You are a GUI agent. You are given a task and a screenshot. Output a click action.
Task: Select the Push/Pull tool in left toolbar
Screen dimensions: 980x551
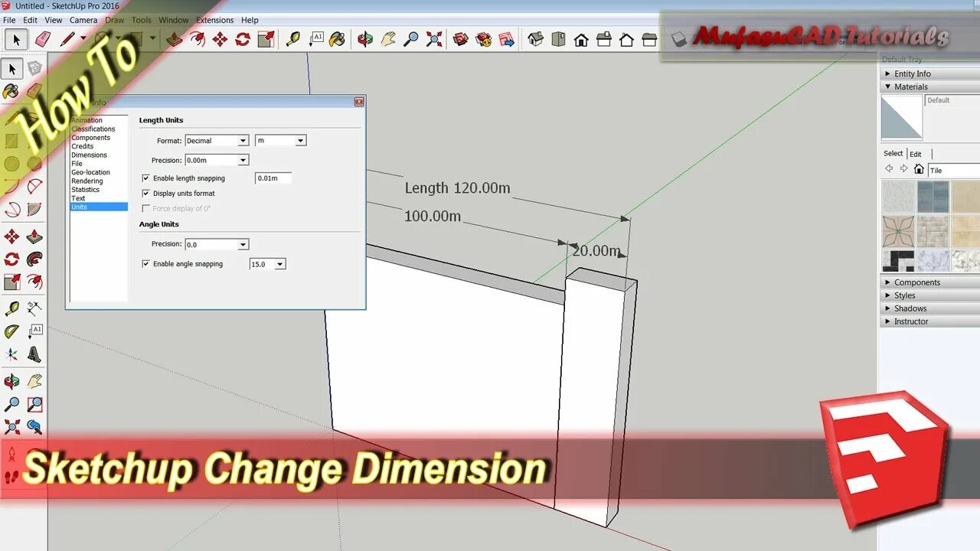pos(34,236)
